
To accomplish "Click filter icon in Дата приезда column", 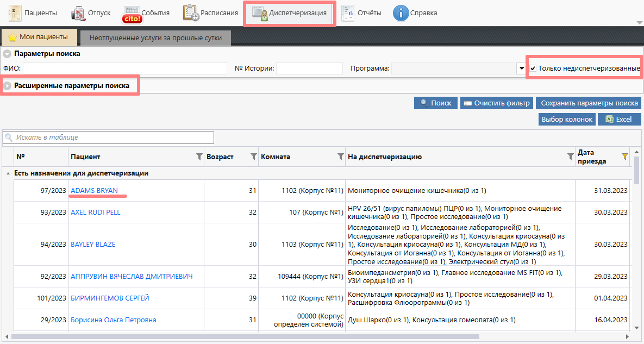I will click(x=625, y=157).
